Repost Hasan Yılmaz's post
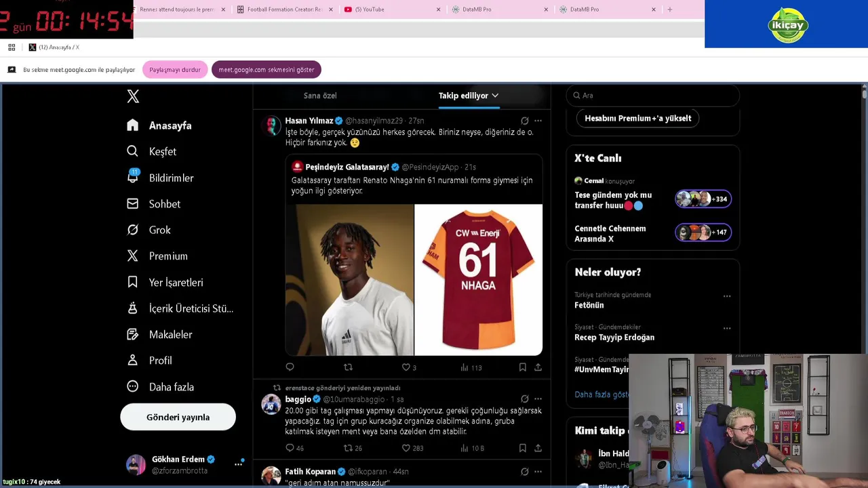Viewport: 868px width, 488px height. pos(348,367)
